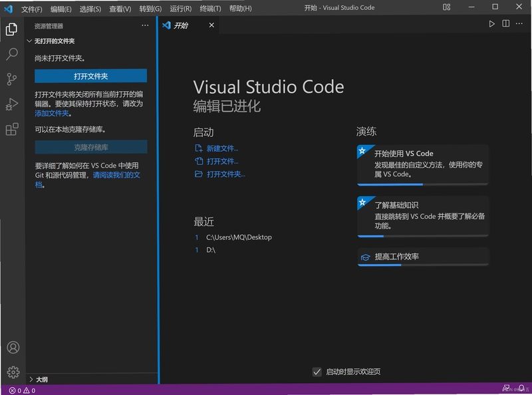Click the 最近 heading
This screenshot has width=532, height=395.
coord(203,221)
